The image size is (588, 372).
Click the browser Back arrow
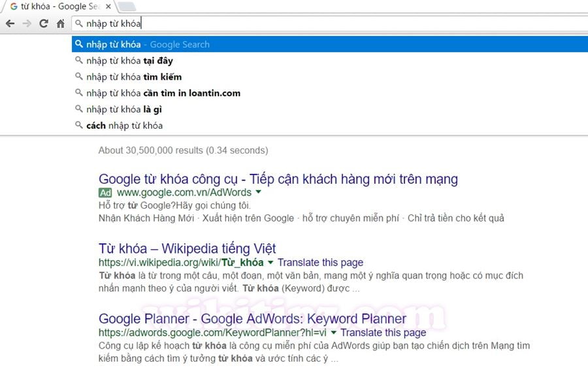tap(10, 24)
